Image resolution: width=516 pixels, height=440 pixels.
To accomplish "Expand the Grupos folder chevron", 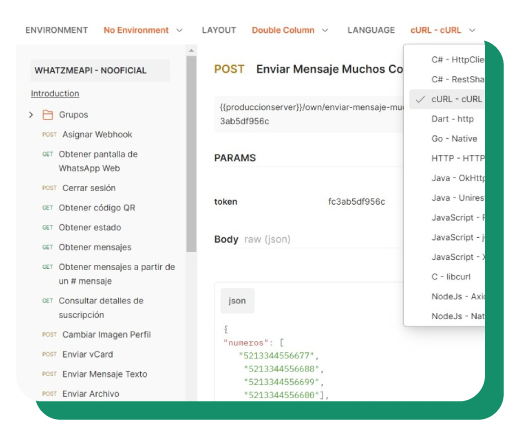I will pos(31,115).
